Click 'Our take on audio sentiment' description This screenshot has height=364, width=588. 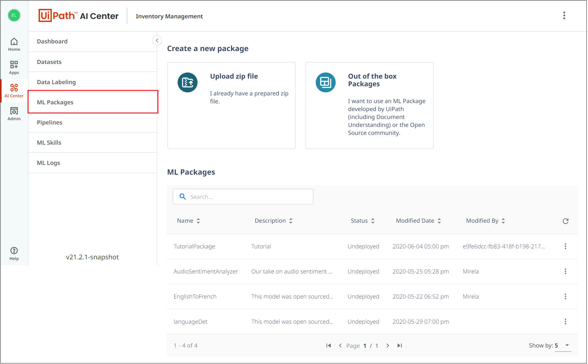point(292,272)
